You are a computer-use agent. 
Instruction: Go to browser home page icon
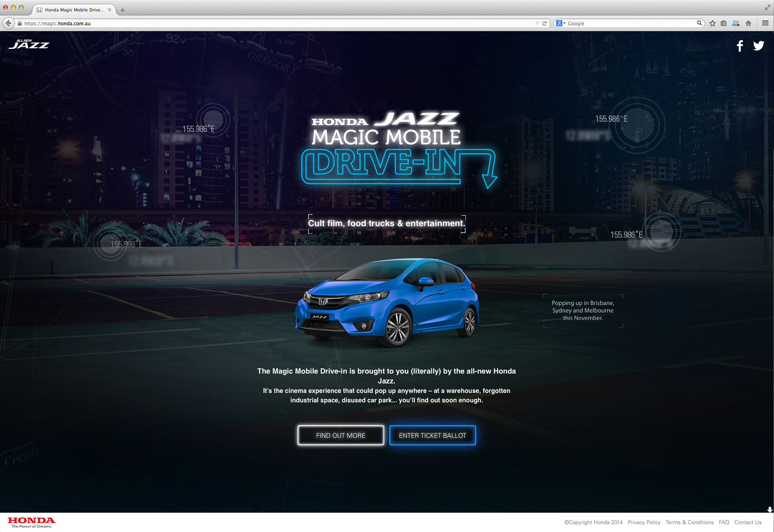click(748, 23)
